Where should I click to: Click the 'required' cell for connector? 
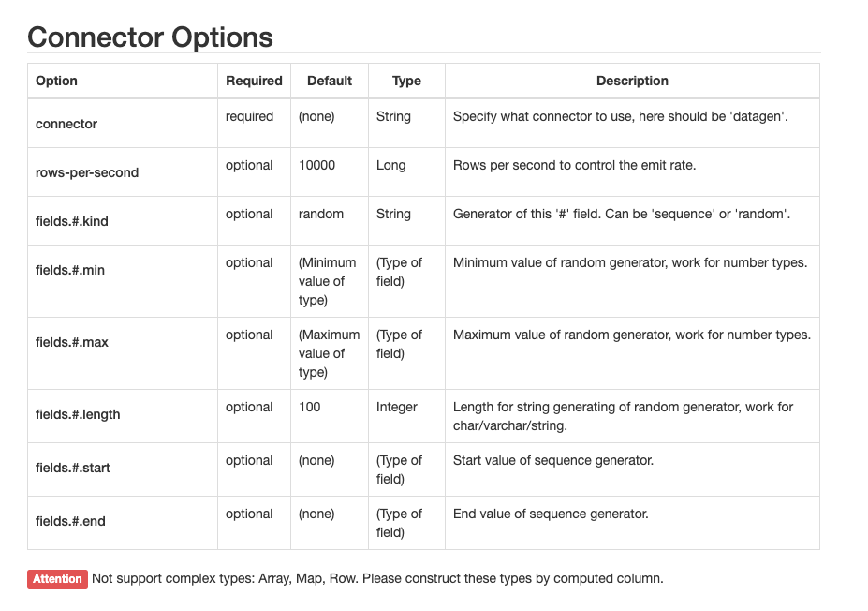249,116
